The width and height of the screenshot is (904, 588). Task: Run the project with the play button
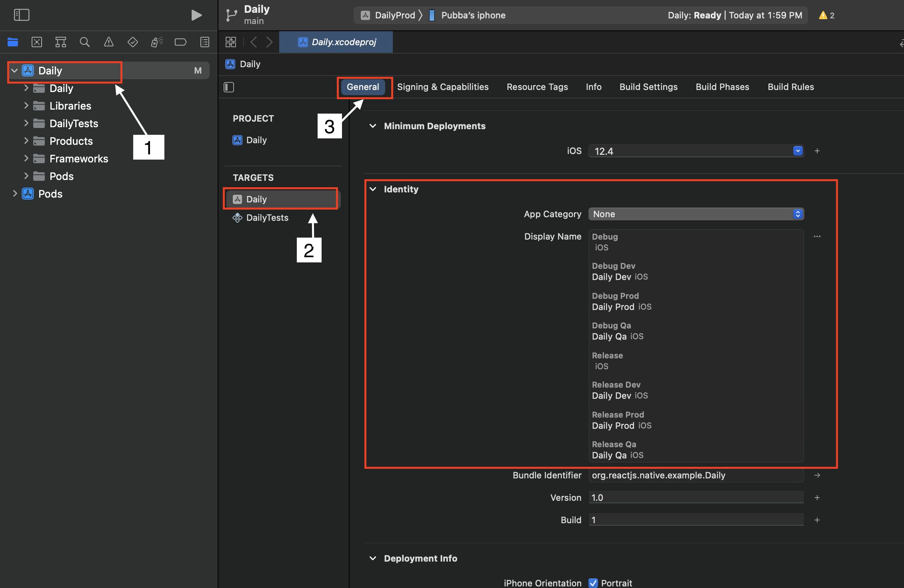(x=196, y=15)
